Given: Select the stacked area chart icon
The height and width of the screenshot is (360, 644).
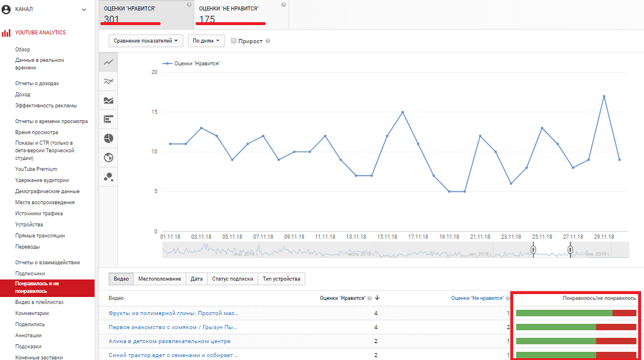Looking at the screenshot, I should [x=108, y=100].
